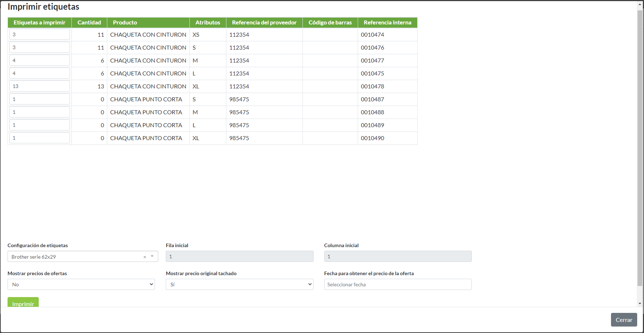Click the Imprimir button
Screen dimensions: 644x333
(x=23, y=302)
